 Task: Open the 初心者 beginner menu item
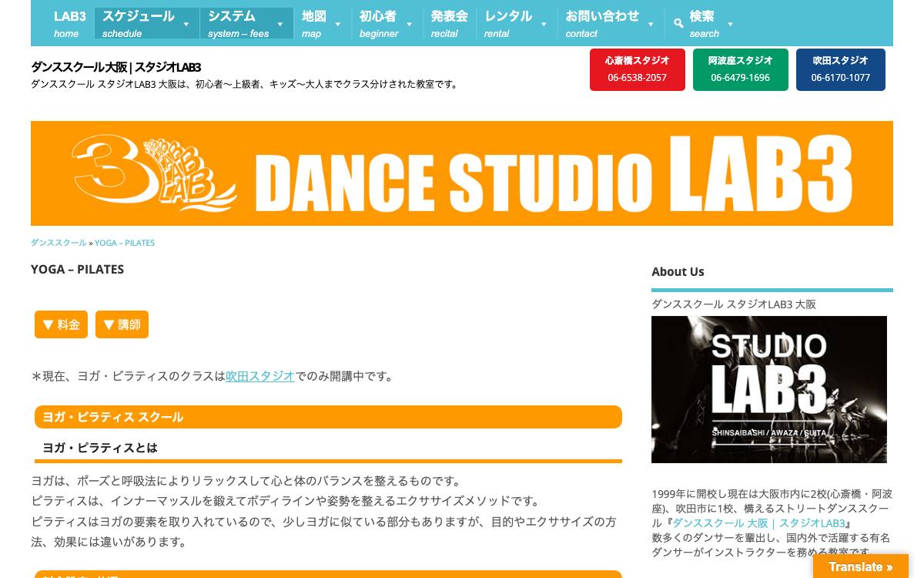coord(387,23)
